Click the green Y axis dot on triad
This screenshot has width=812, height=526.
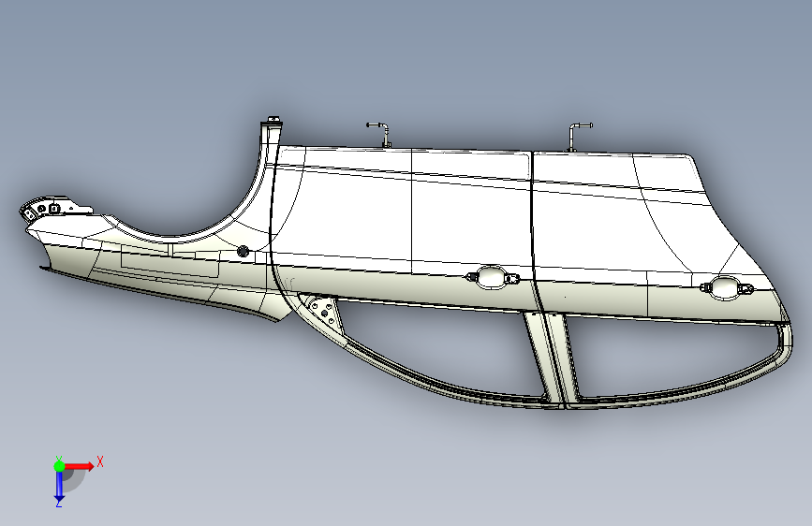pos(59,466)
